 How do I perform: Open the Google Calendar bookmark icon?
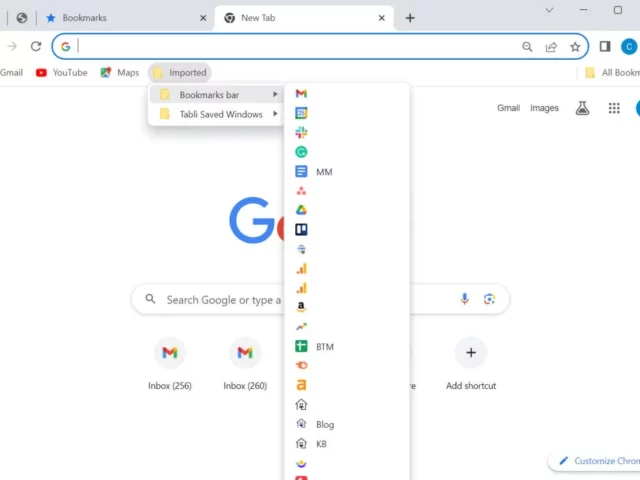click(x=301, y=113)
